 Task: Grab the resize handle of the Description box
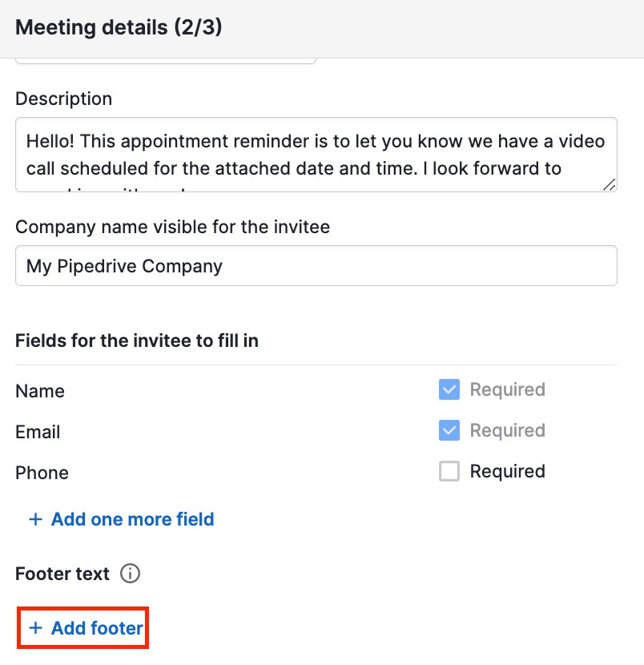(x=609, y=184)
